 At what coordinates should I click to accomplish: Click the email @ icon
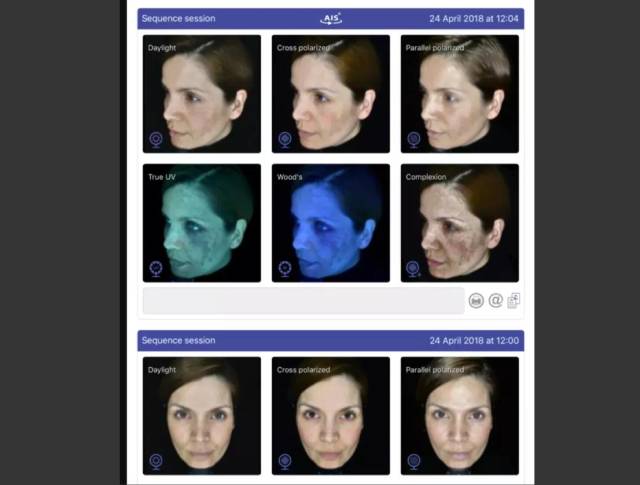(495, 300)
